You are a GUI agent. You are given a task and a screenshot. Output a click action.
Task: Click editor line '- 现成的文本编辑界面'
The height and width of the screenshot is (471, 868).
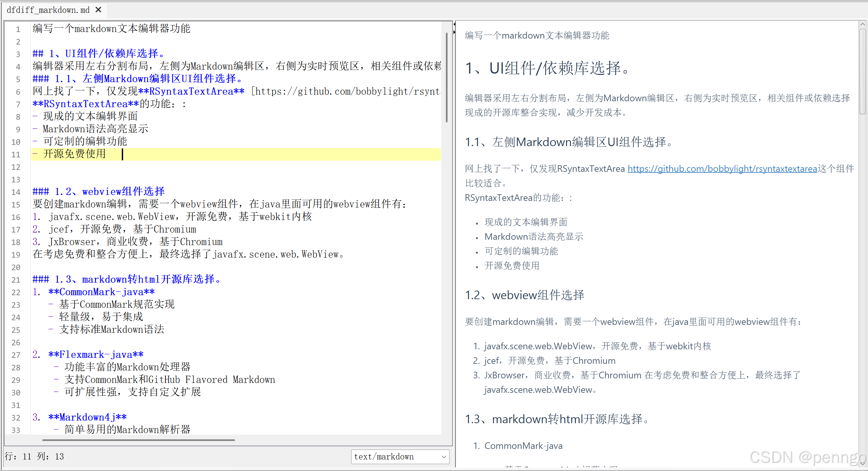[85, 116]
